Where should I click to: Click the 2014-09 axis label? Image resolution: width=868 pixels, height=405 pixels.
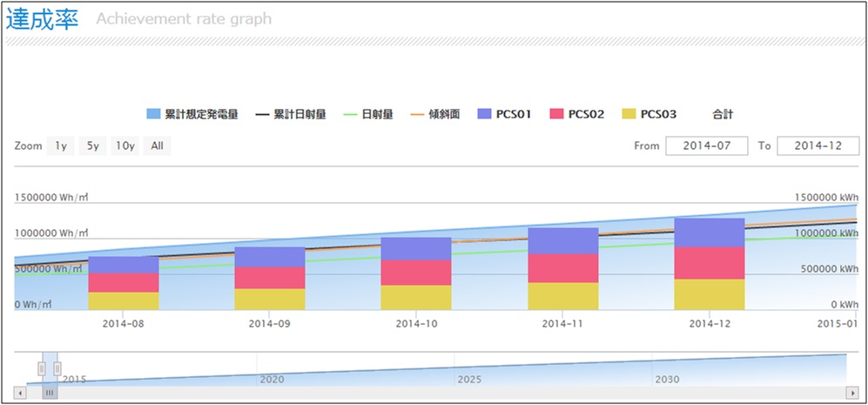click(270, 324)
